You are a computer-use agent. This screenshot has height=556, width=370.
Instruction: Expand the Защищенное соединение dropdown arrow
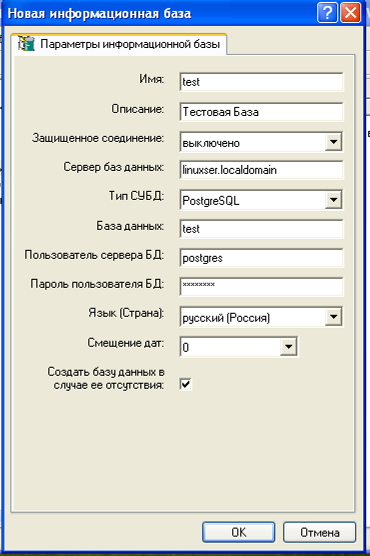(333, 142)
